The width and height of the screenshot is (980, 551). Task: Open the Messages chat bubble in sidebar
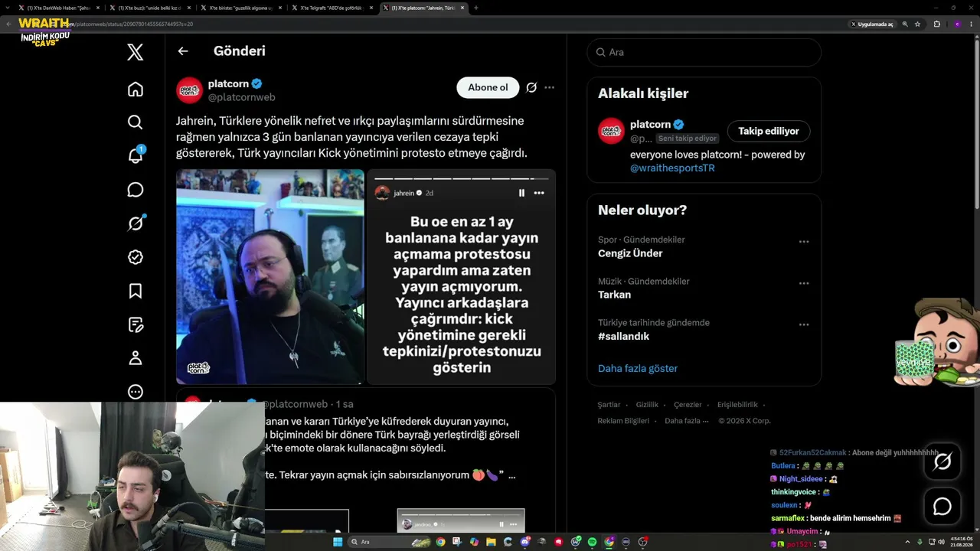tap(136, 190)
